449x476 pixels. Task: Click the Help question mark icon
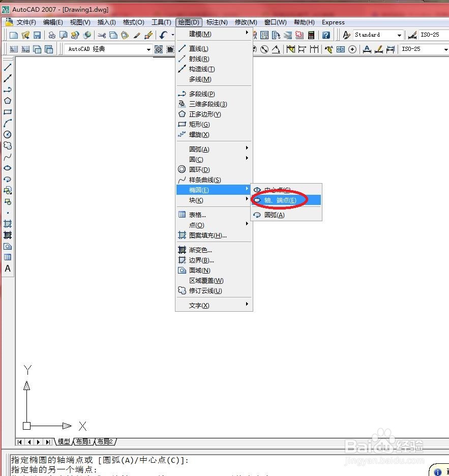tap(326, 35)
